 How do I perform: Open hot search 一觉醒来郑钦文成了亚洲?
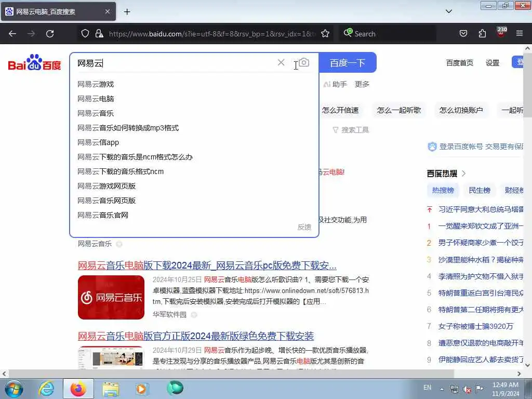481,226
